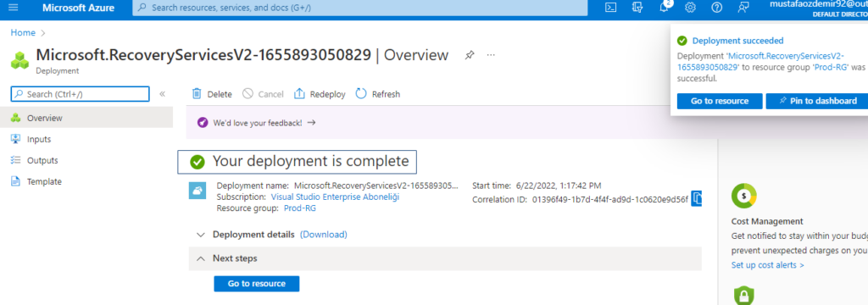Focus the left menu Search field
Viewport: 868px width, 305px height.
point(81,94)
